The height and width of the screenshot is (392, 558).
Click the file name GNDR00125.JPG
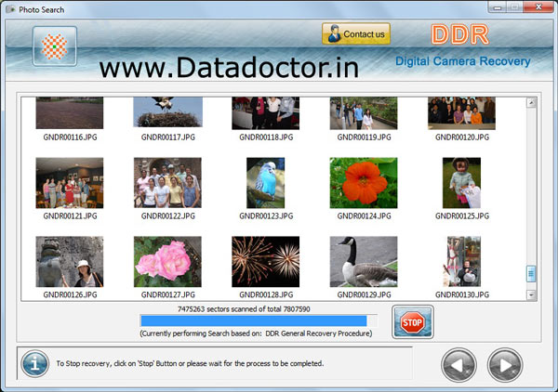click(462, 216)
